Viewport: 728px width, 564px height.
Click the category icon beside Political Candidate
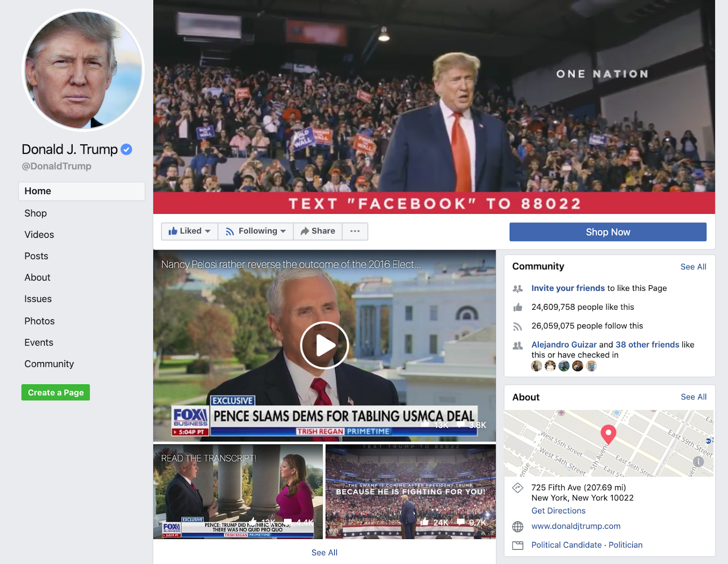point(518,545)
